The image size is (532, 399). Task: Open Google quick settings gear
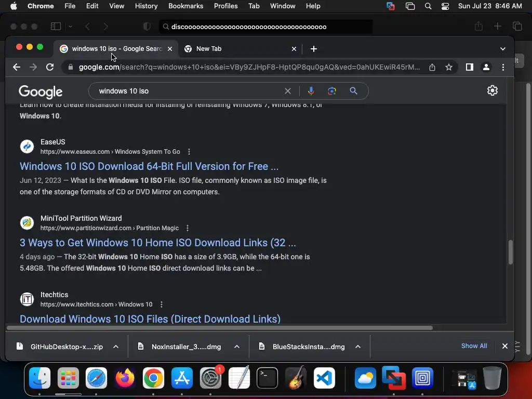coord(493,90)
